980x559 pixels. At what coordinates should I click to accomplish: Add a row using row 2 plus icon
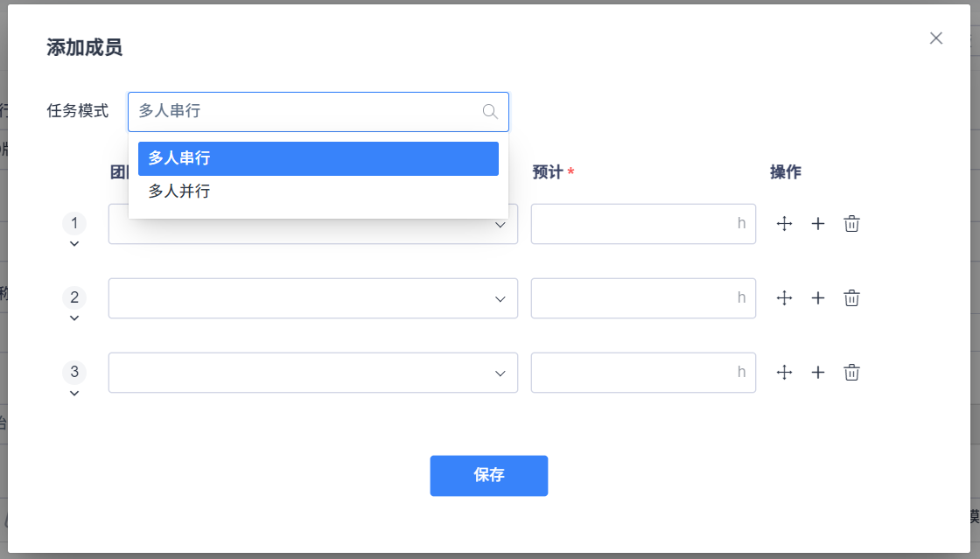[818, 298]
